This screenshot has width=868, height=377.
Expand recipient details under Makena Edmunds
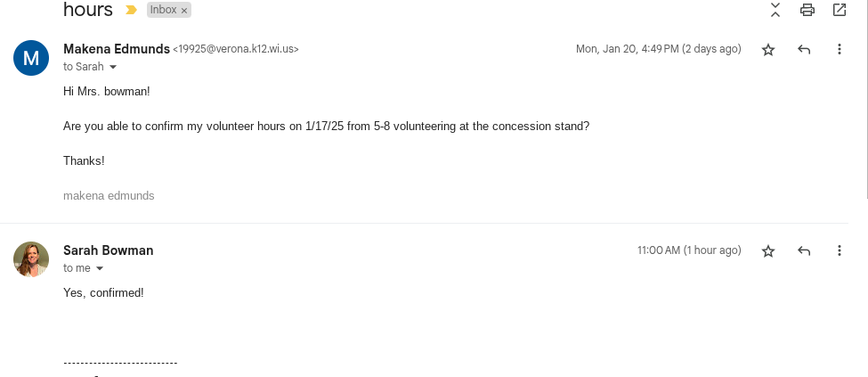click(x=113, y=67)
